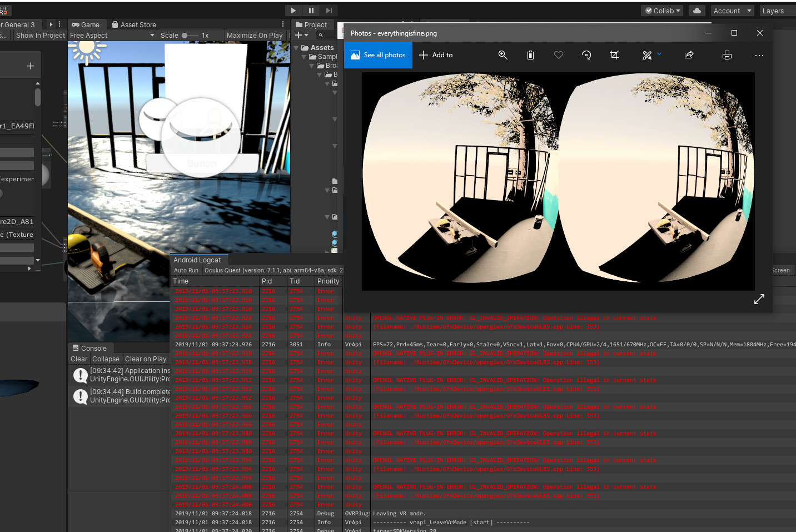Rotate the image in Photos
This screenshot has height=532, width=796.
coord(586,55)
